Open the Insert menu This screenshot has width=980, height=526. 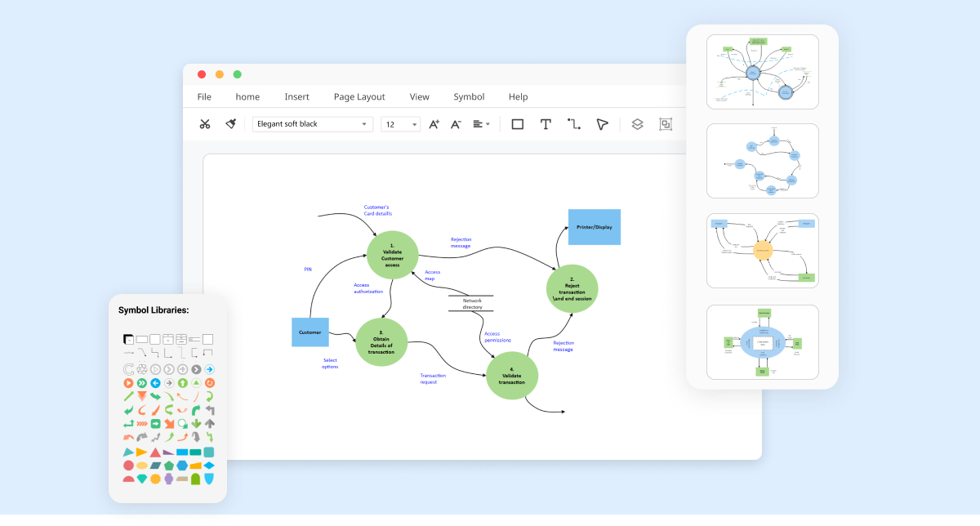point(296,96)
